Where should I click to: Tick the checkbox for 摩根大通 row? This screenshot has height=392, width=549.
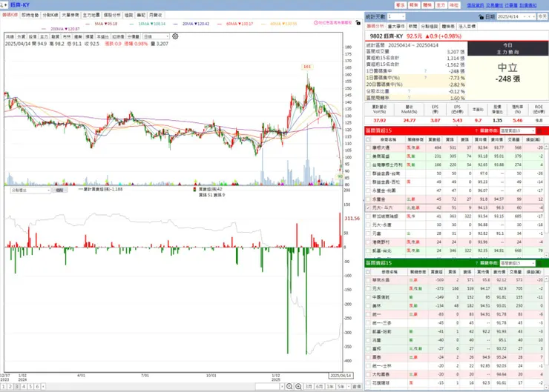pyautogui.click(x=368, y=148)
